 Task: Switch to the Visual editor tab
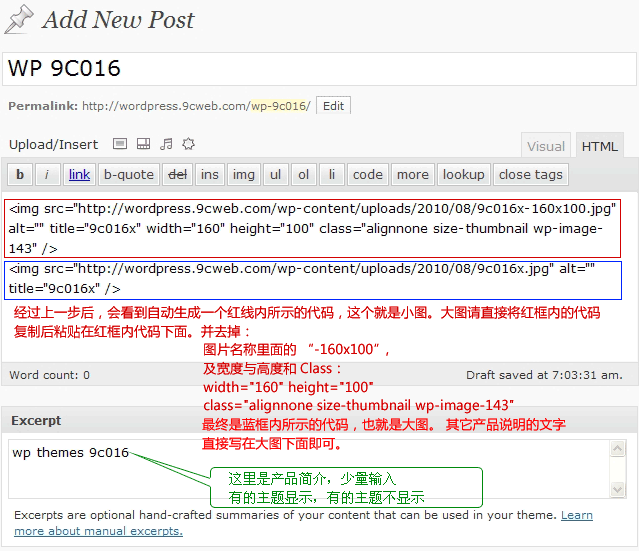pos(546,146)
